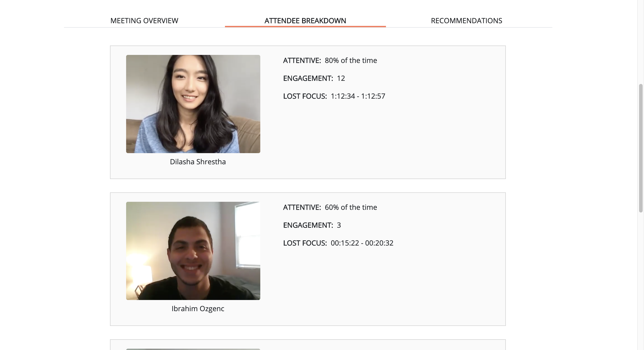Click the 1:12:34 - 1:12:57 lost focus range
Image resolution: width=644 pixels, height=350 pixels.
358,96
